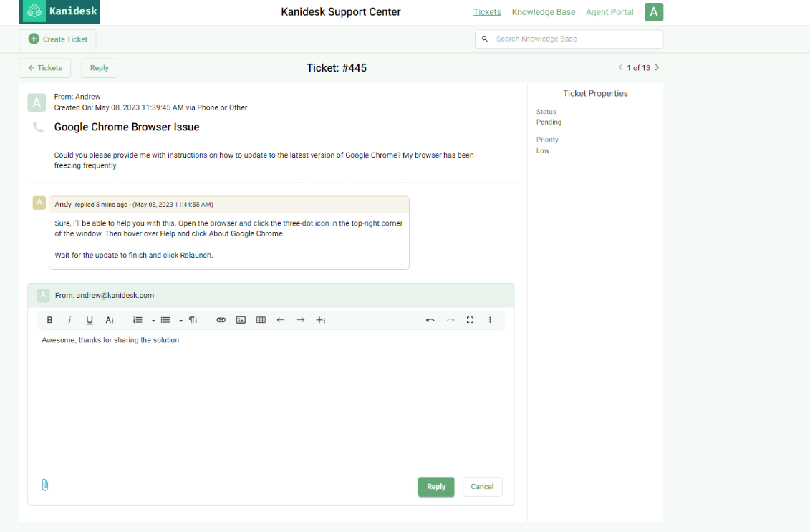
Task: Toggle the bullet list formatting
Action: click(165, 320)
